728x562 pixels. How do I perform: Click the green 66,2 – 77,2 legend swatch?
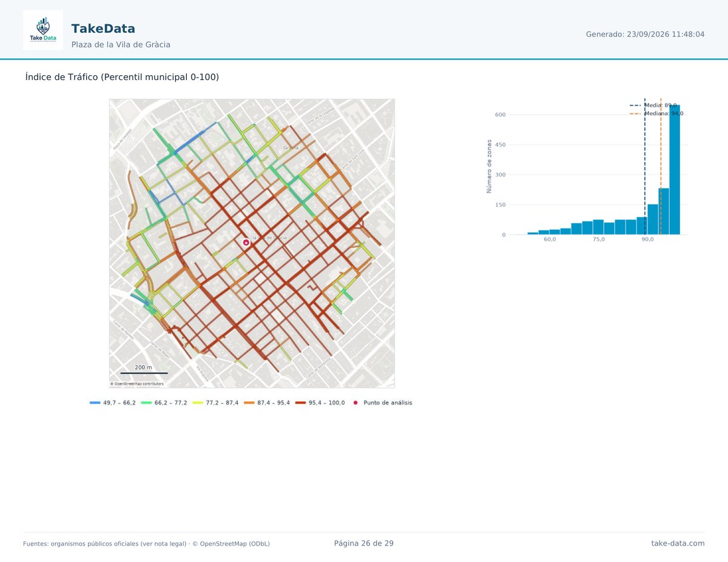pyautogui.click(x=147, y=403)
